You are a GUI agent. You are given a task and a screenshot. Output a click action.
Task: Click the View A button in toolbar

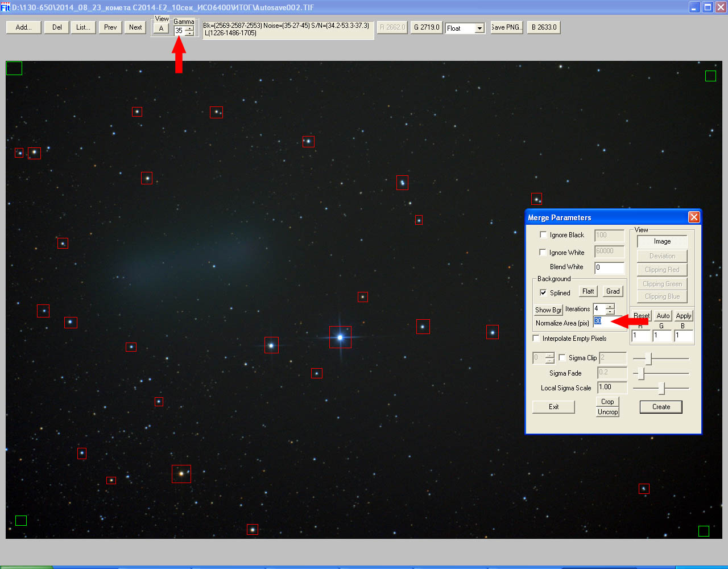pos(161,29)
